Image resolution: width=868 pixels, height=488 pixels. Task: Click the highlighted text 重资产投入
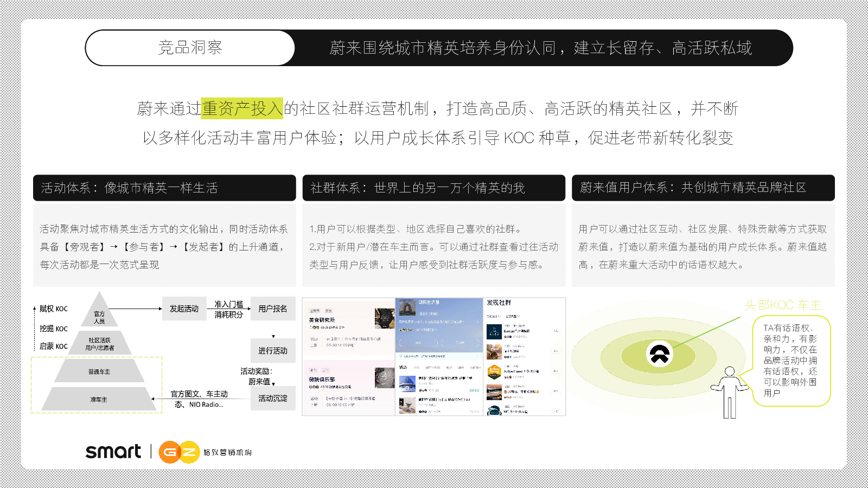click(242, 108)
